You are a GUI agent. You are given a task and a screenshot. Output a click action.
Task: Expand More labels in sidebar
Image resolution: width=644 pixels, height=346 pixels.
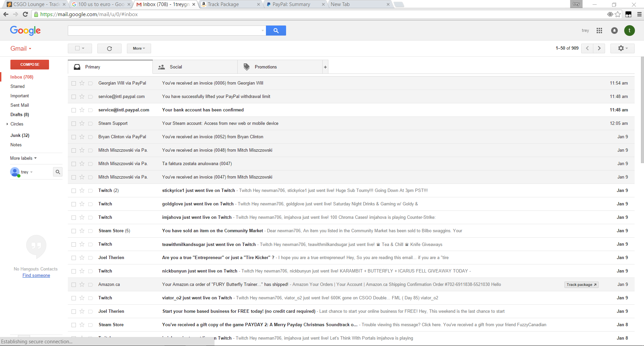point(23,158)
